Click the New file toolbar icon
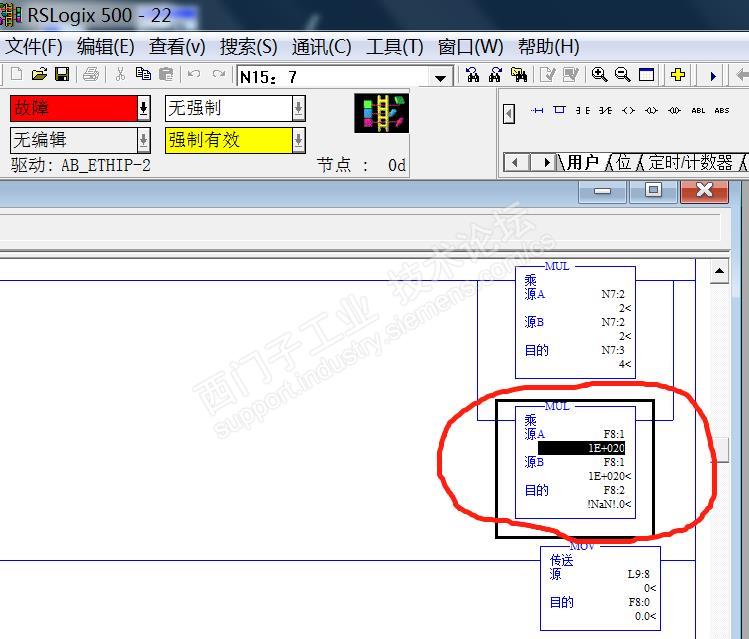Viewport: 749px width, 639px height. [17, 74]
